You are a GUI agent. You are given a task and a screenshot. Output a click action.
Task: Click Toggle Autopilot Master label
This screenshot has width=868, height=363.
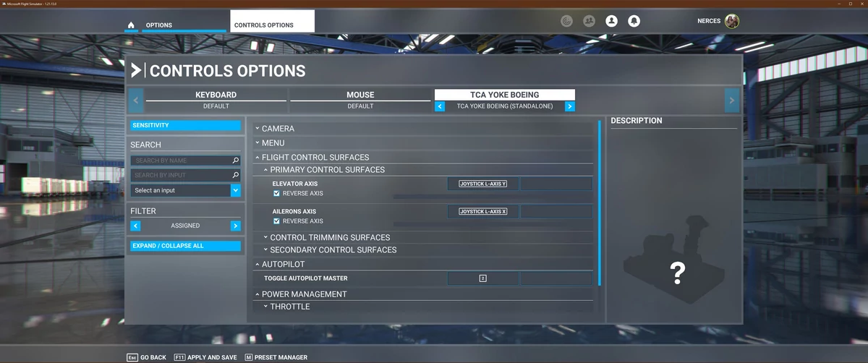306,278
